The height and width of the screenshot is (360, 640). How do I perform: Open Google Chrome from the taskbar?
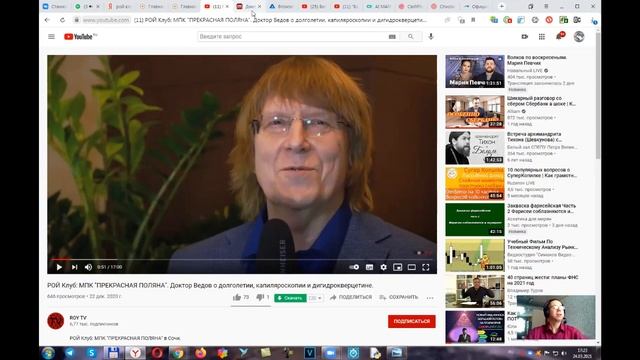[178, 353]
